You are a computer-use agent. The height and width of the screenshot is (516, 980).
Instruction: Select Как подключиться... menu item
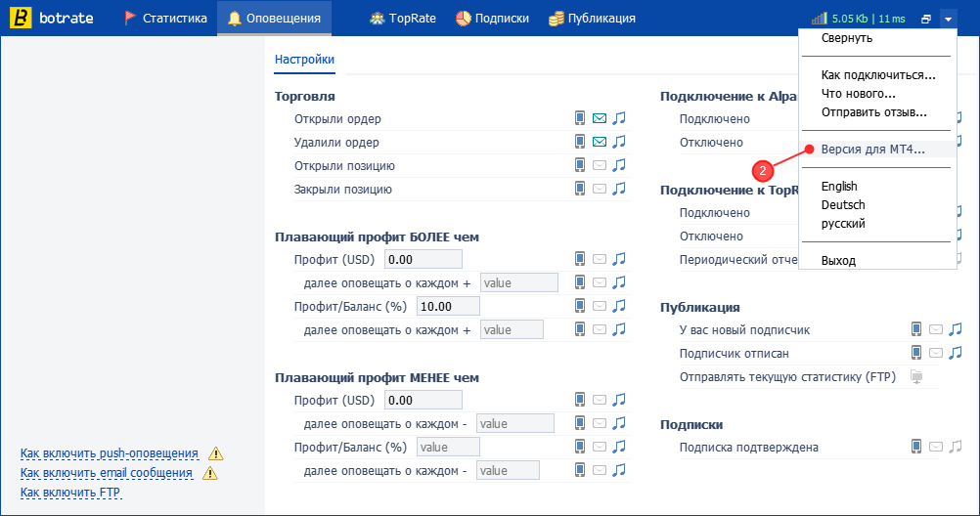(x=878, y=75)
